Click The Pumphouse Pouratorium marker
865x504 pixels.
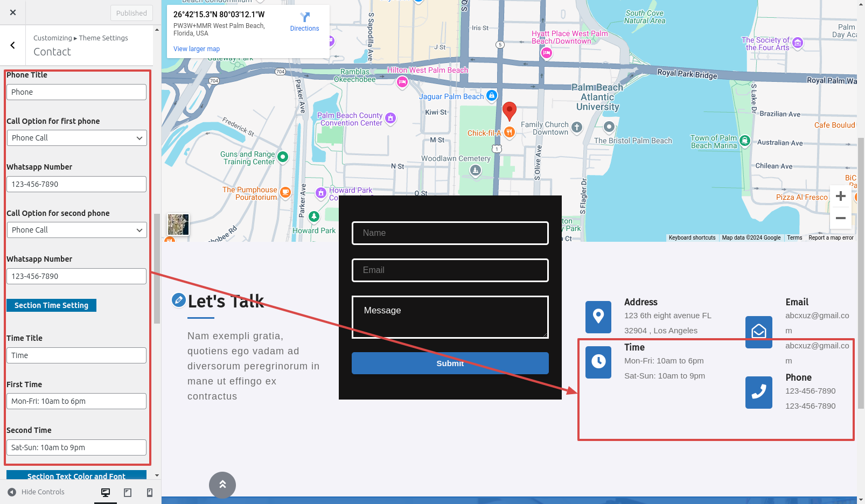(285, 192)
